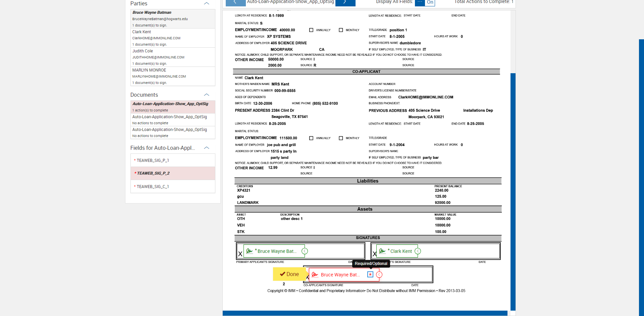The image size is (644, 316).
Task: Toggle the Display All Fields switch
Action: [x=425, y=3]
